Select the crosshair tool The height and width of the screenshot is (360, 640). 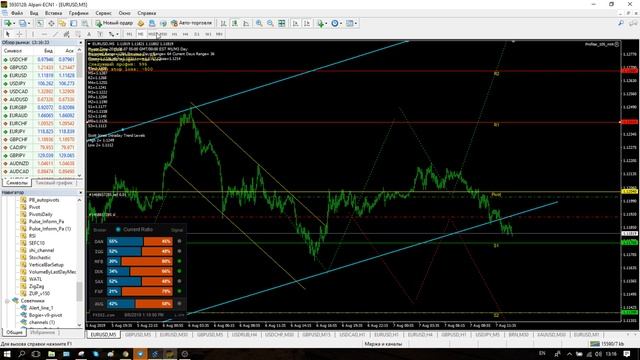pos(20,34)
